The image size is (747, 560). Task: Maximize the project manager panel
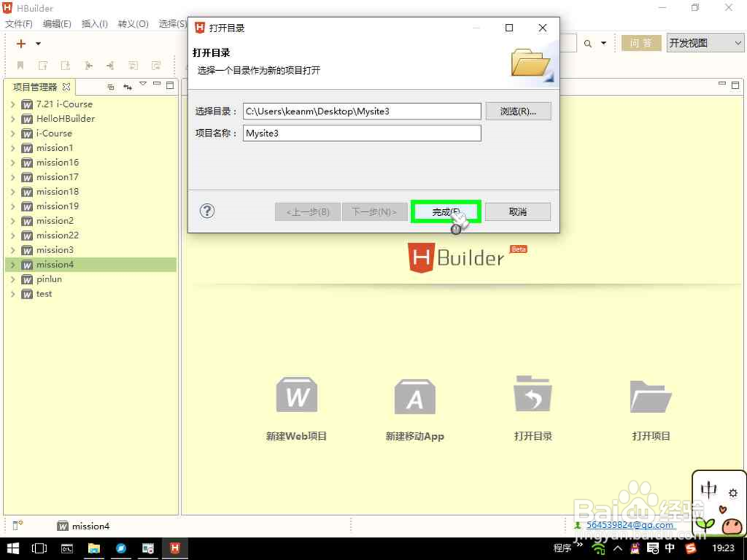[x=170, y=86]
